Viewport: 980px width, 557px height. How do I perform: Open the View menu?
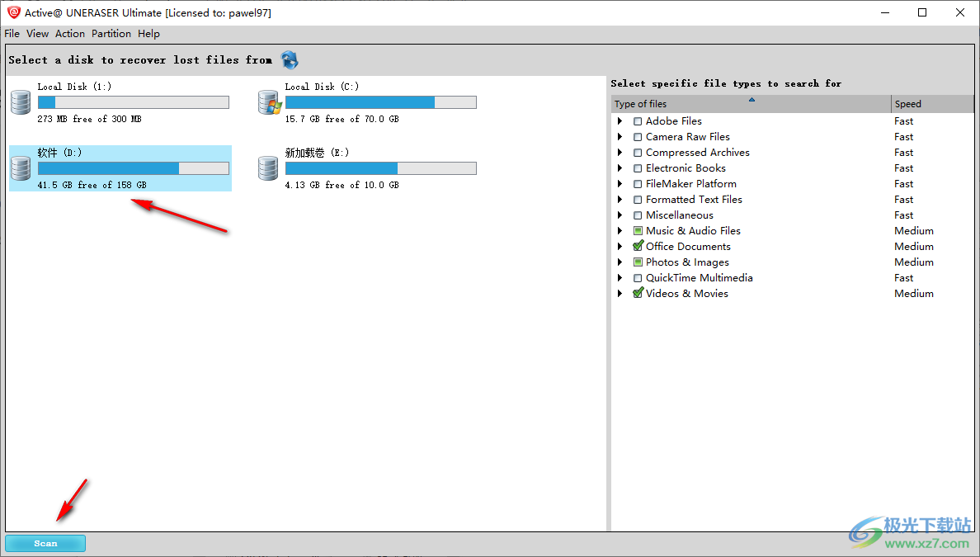tap(37, 34)
